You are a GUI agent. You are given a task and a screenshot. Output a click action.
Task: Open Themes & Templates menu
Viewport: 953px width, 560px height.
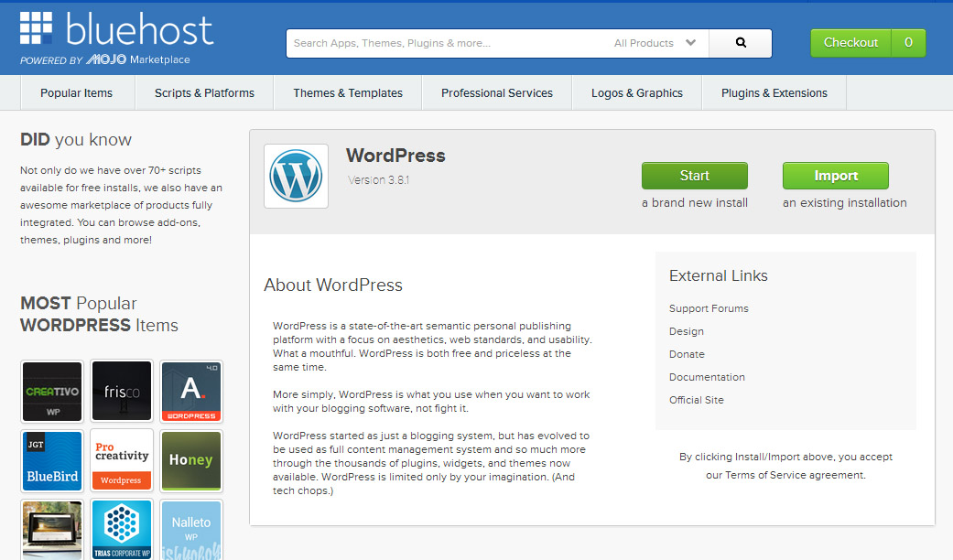pyautogui.click(x=348, y=92)
